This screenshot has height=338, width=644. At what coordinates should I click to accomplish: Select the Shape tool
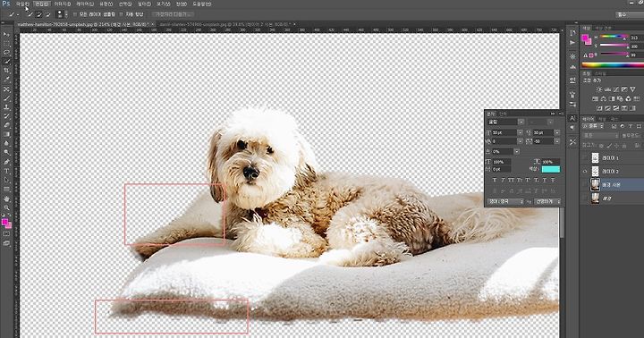[x=6, y=190]
